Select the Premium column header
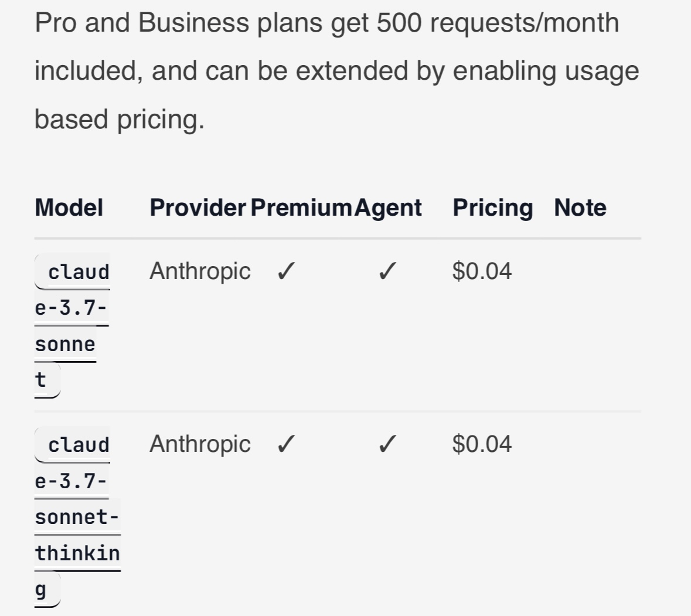Viewport: 691px width, 616px height. coord(301,207)
